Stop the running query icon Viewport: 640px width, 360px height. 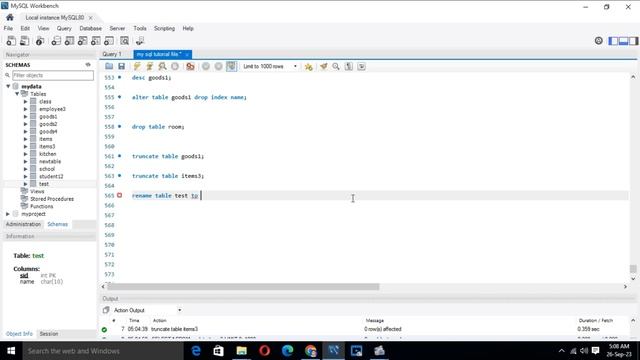coord(175,66)
